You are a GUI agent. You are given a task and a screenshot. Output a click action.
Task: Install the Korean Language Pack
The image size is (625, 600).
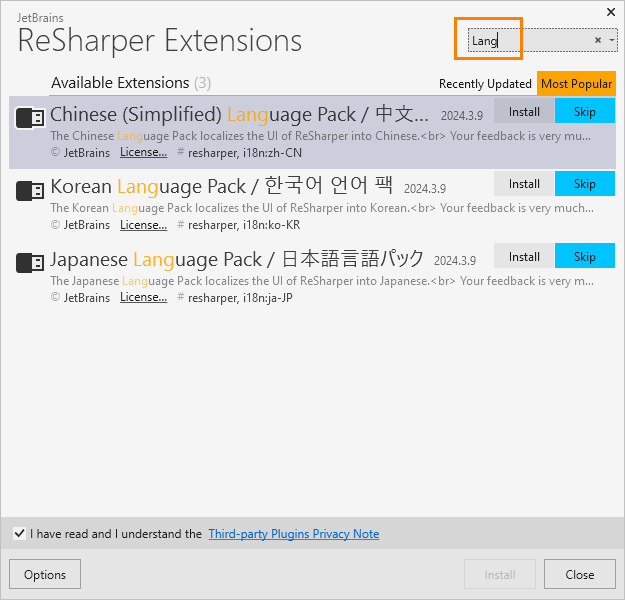[x=524, y=184]
